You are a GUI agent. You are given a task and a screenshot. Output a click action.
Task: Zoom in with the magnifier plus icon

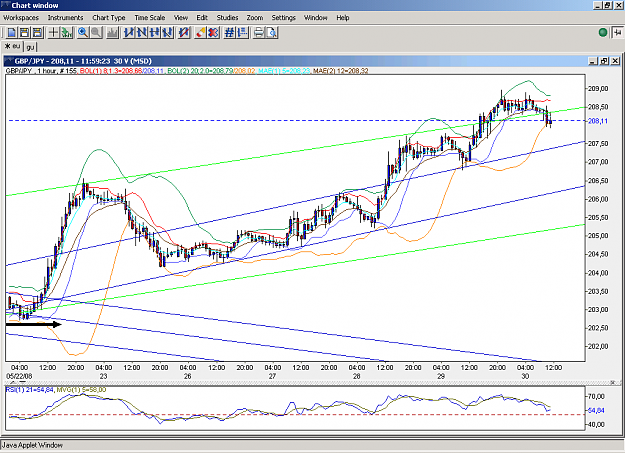(x=83, y=32)
